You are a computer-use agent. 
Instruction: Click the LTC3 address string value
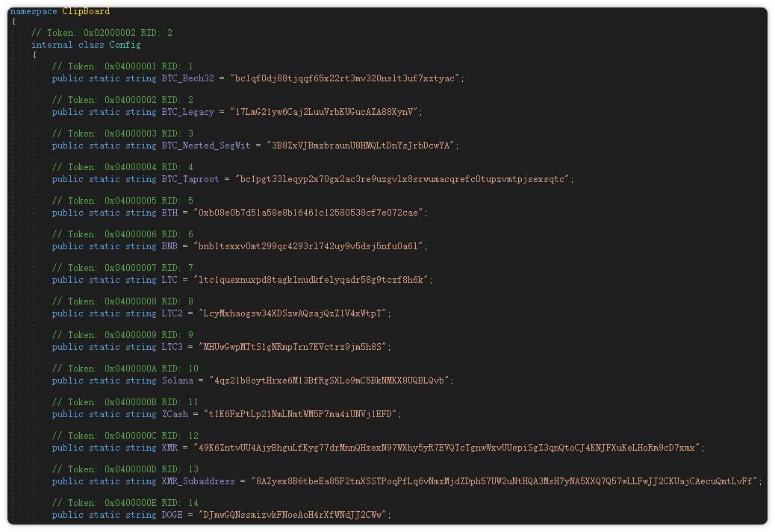294,347
